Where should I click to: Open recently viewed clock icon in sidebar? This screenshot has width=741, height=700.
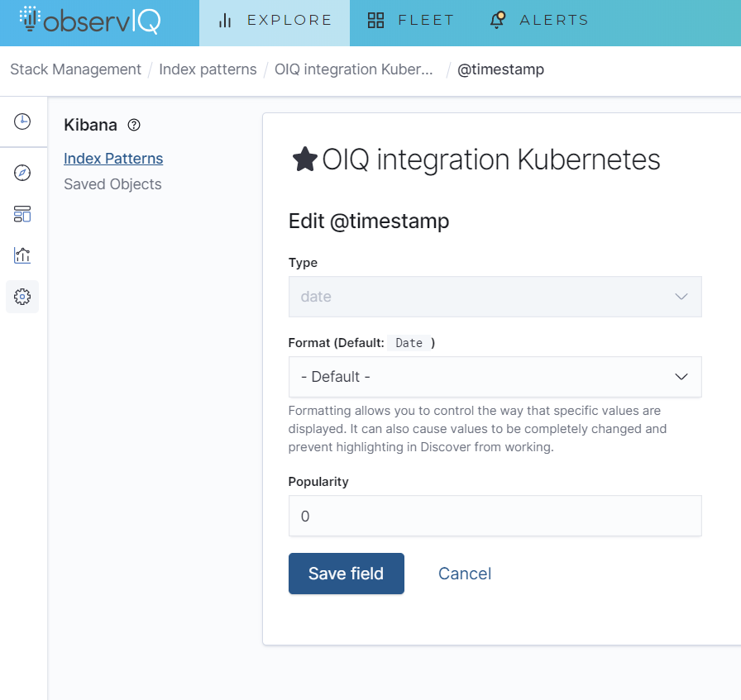[22, 121]
